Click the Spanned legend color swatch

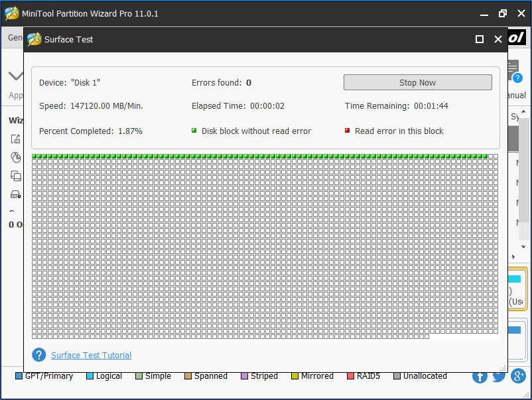[188, 376]
